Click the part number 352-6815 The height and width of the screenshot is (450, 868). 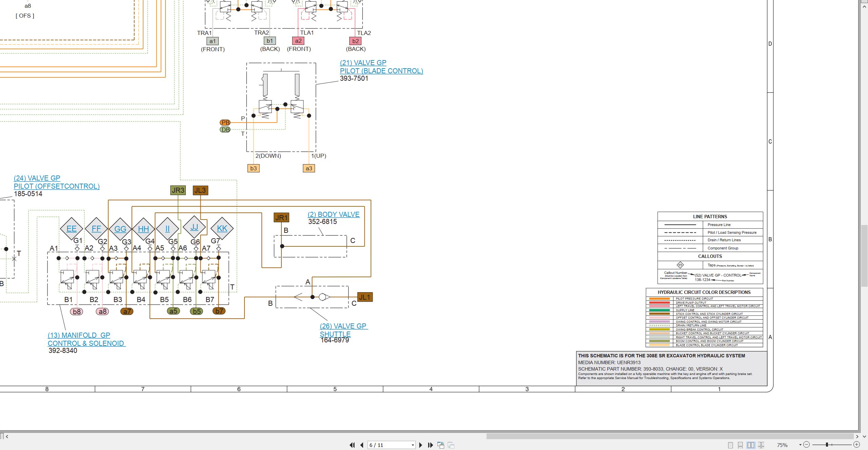(x=322, y=222)
